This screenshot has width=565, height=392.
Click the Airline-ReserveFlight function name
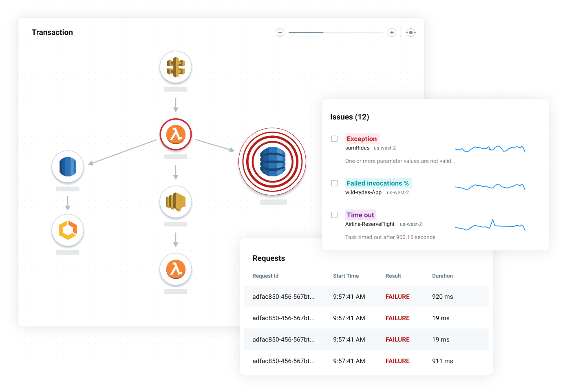coord(370,224)
